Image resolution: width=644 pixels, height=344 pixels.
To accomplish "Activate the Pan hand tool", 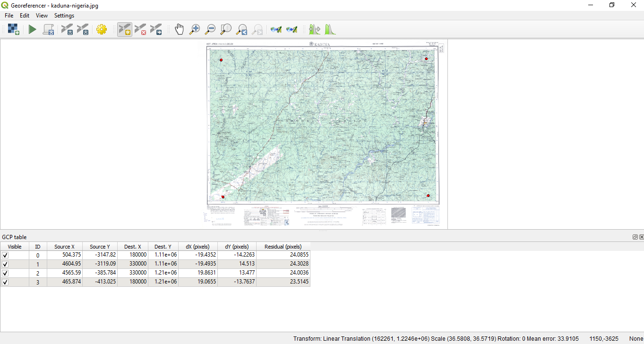I will (179, 29).
